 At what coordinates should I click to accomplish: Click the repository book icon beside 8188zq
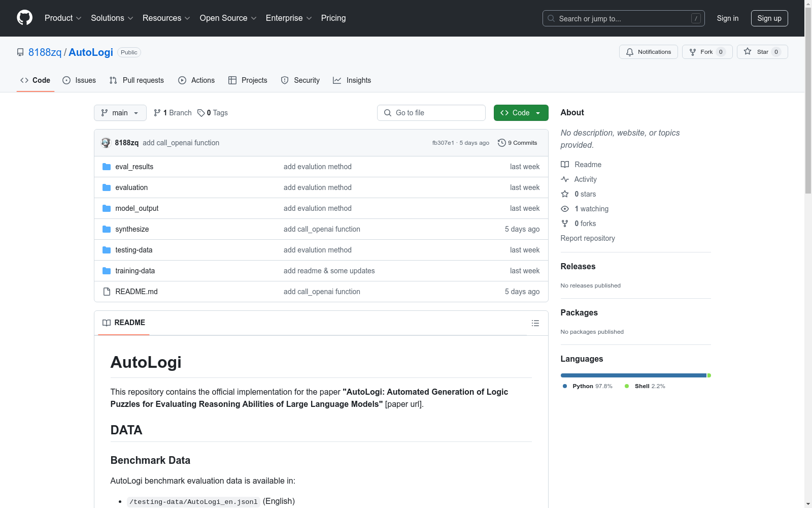coord(20,52)
